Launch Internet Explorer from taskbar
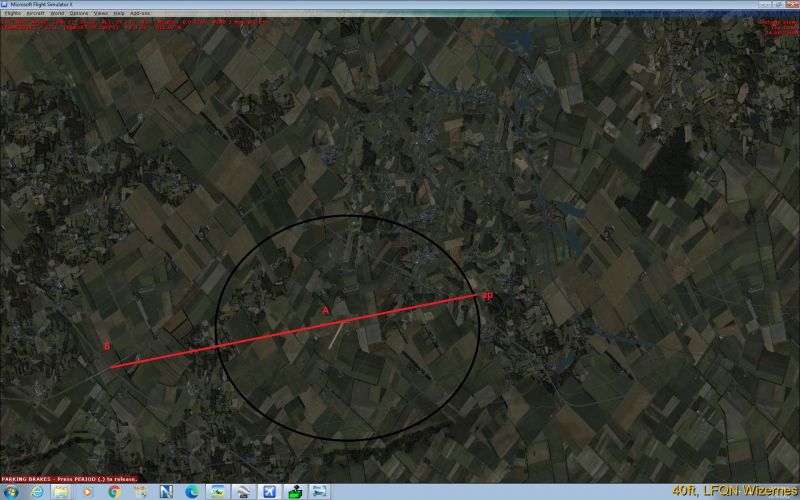The height and width of the screenshot is (500, 800). tap(37, 492)
